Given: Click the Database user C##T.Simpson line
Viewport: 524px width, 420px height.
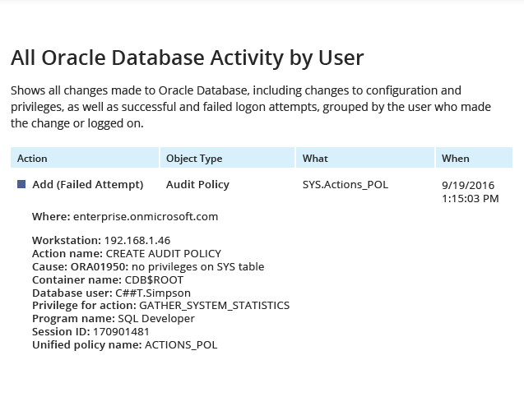Looking at the screenshot, I should click(x=111, y=293).
